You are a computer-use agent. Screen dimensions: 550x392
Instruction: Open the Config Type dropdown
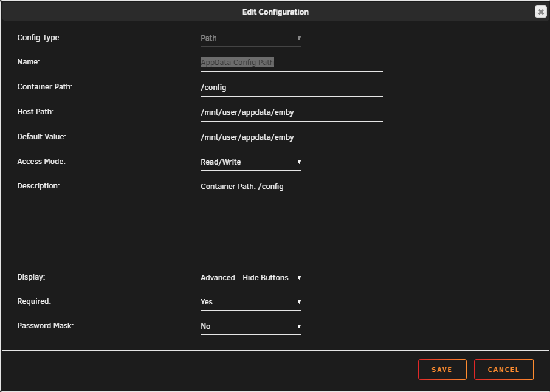click(x=251, y=38)
